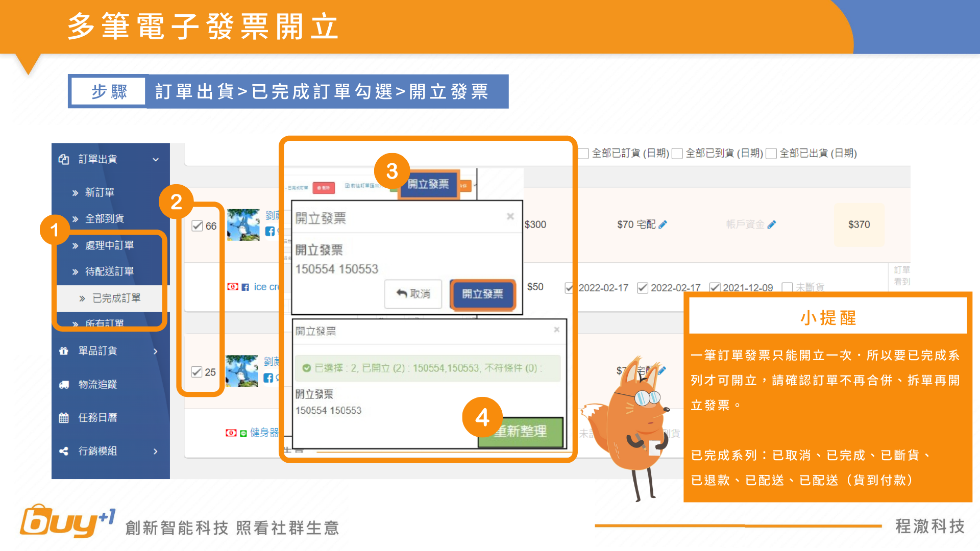Viewport: 980px width, 551px height.
Task: Click Facebook icon under order 66 customer
Action: click(x=270, y=231)
